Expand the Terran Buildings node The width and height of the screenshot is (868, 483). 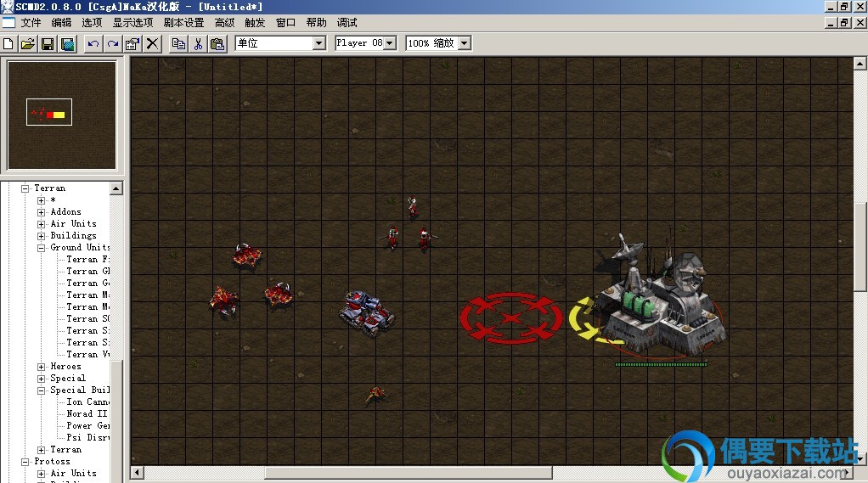pyautogui.click(x=41, y=236)
